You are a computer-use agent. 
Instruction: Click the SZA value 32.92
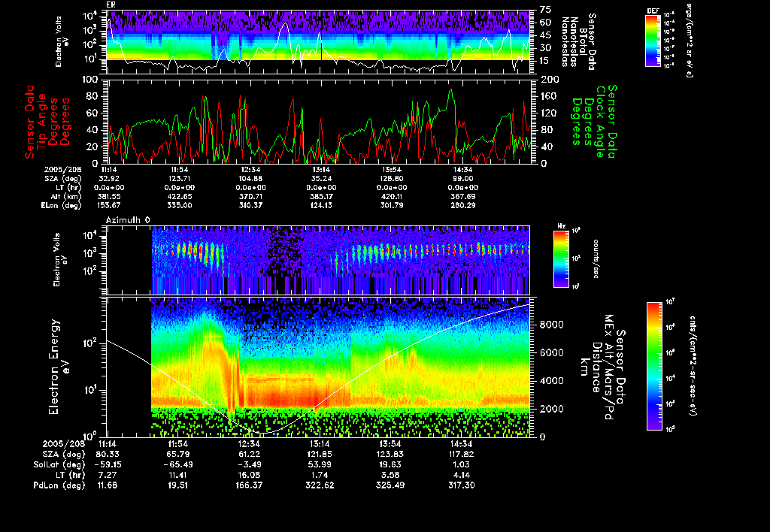[x=109, y=179]
